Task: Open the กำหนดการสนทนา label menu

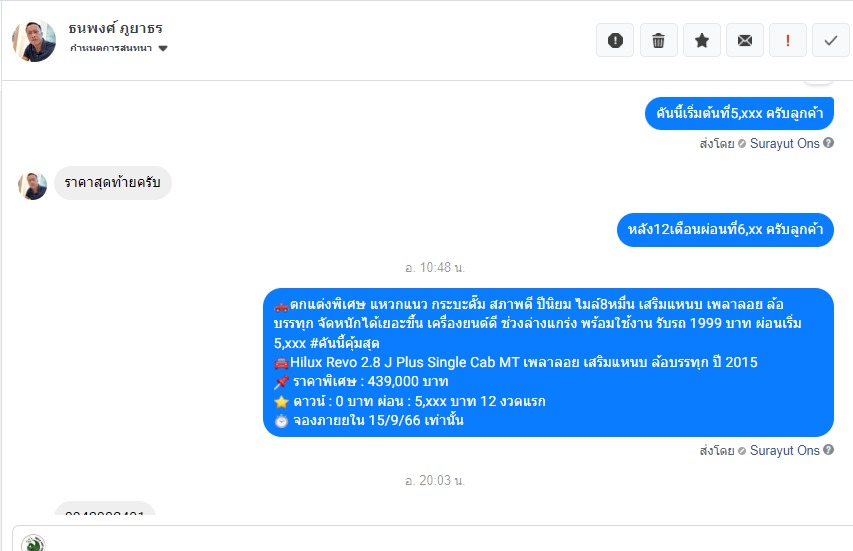Action: [110, 48]
